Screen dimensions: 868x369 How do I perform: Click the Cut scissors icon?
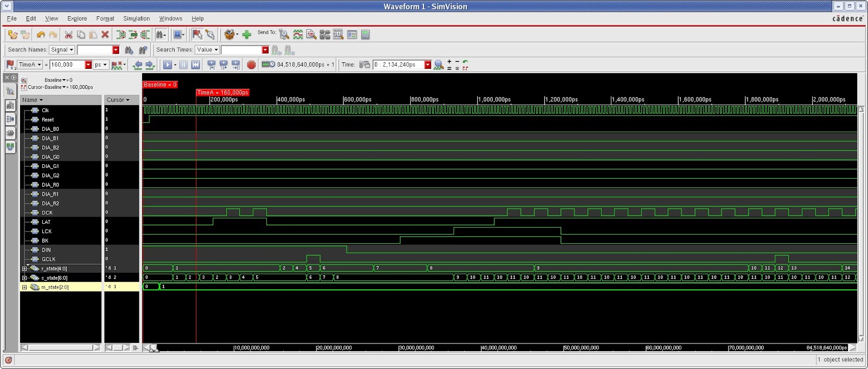click(68, 35)
